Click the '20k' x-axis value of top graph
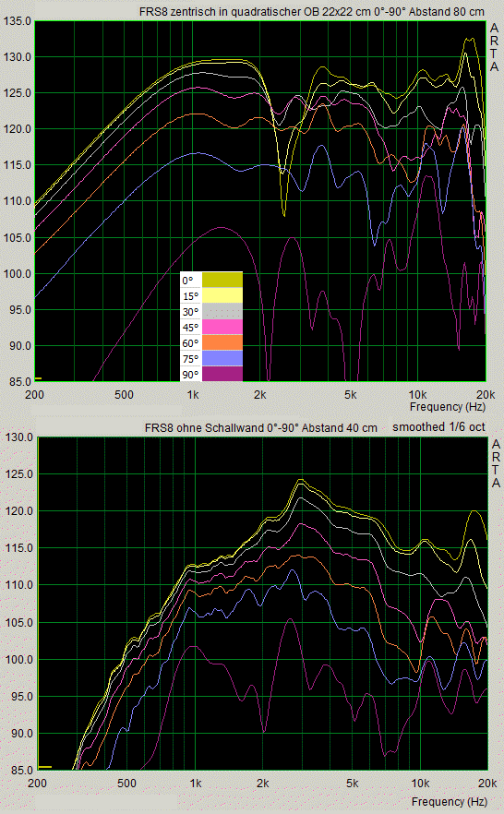Viewport: 504px width, 814px height. click(486, 395)
